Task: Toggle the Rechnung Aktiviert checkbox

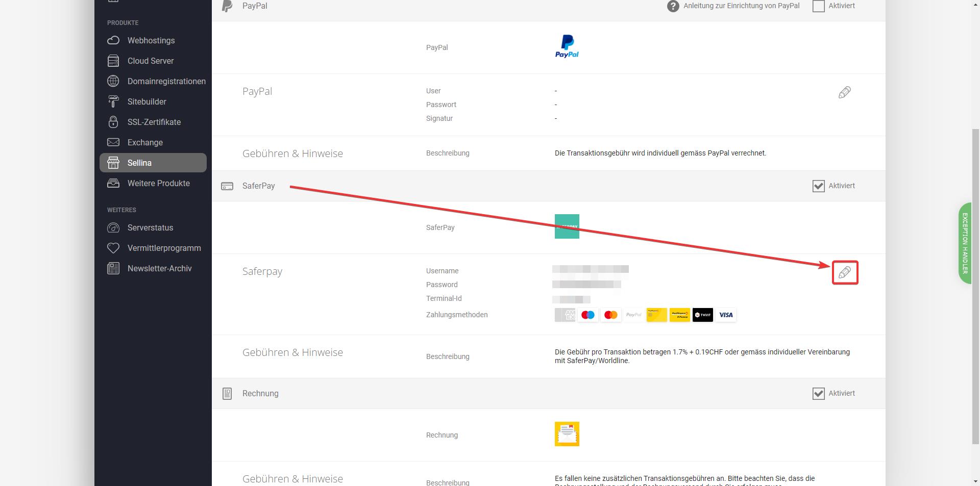Action: pos(819,393)
